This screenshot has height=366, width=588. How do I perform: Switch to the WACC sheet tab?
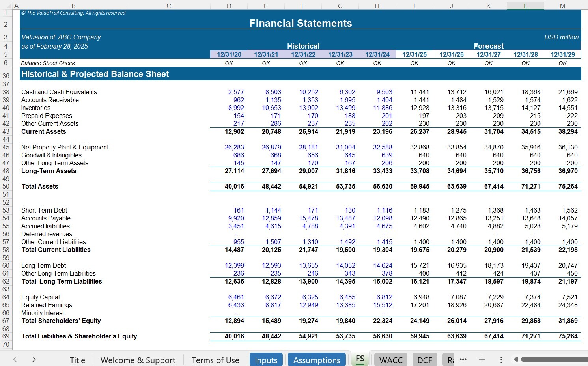pos(390,359)
